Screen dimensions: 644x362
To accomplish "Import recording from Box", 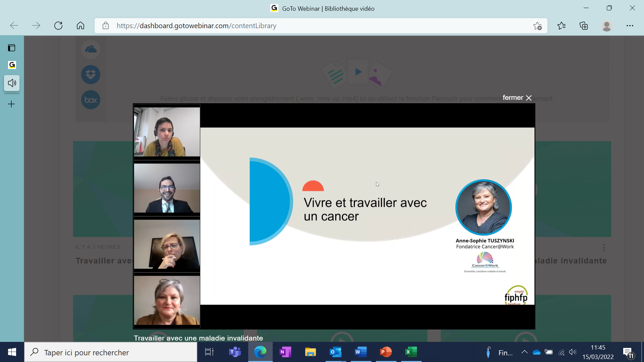I will [x=91, y=100].
